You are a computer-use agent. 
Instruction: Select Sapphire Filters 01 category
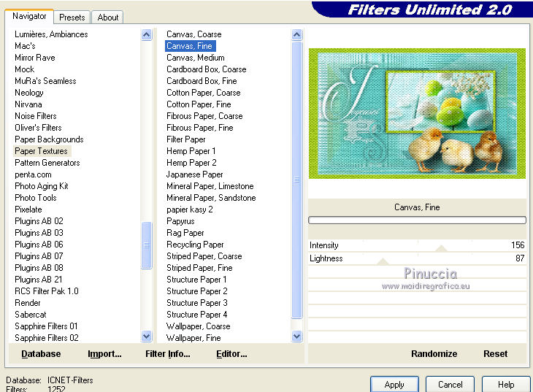46,326
